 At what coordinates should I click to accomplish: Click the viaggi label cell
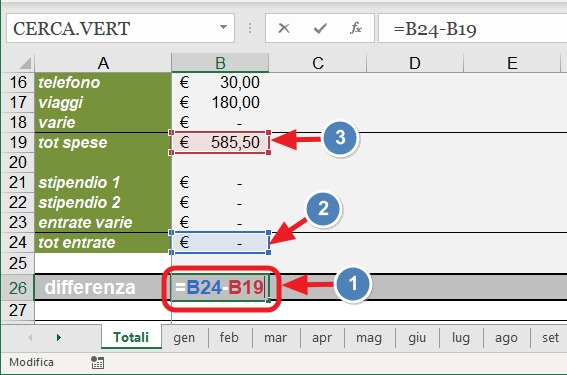tap(103, 102)
